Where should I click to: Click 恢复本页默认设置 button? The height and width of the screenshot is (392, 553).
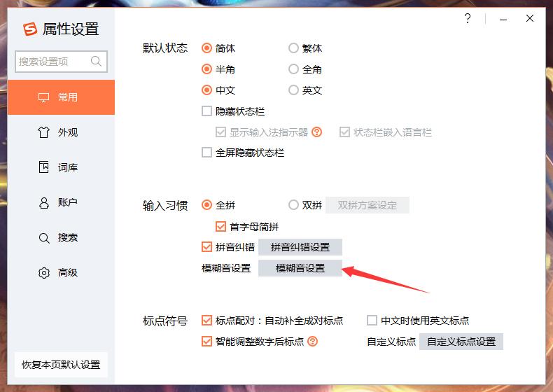[61, 365]
